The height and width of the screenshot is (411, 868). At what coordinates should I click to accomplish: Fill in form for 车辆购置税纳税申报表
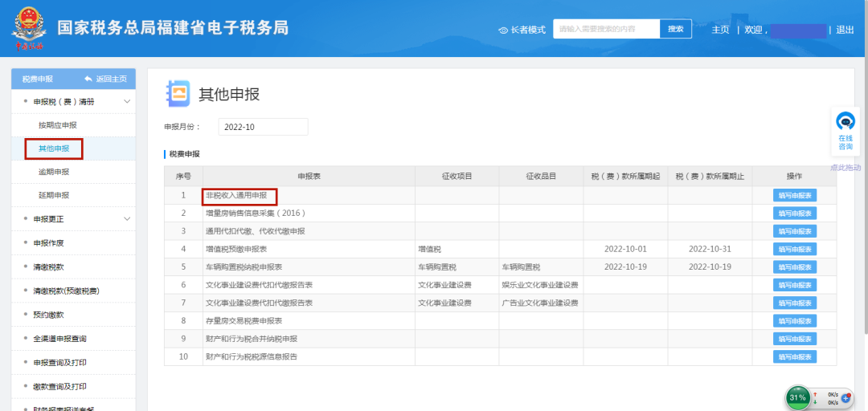coord(794,267)
